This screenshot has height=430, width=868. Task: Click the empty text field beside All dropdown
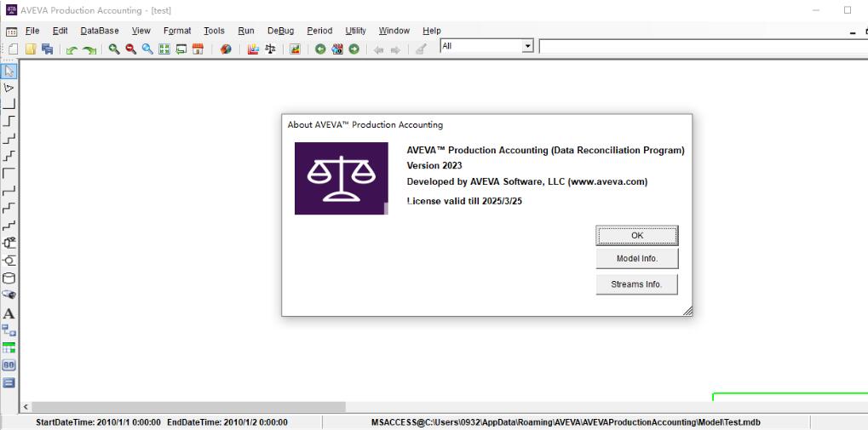click(703, 47)
